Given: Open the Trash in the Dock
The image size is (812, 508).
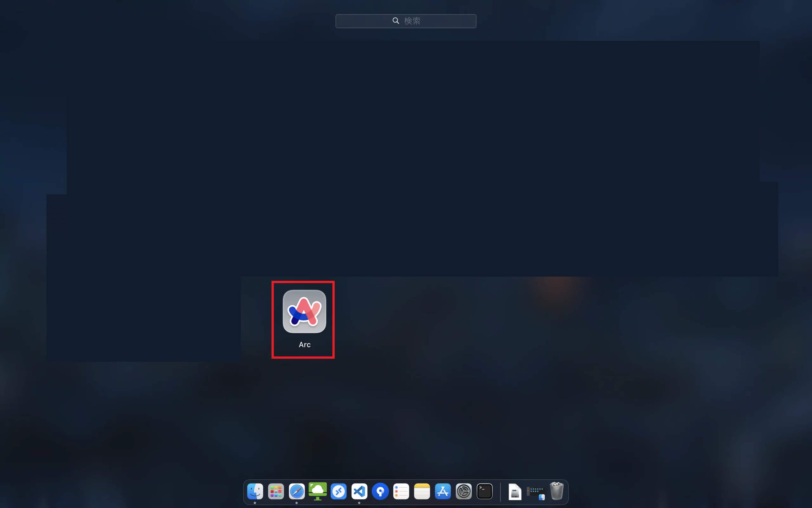Looking at the screenshot, I should (557, 491).
